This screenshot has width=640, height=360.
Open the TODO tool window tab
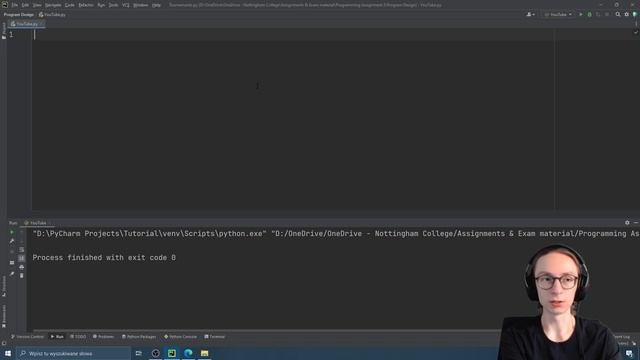pyautogui.click(x=78, y=337)
